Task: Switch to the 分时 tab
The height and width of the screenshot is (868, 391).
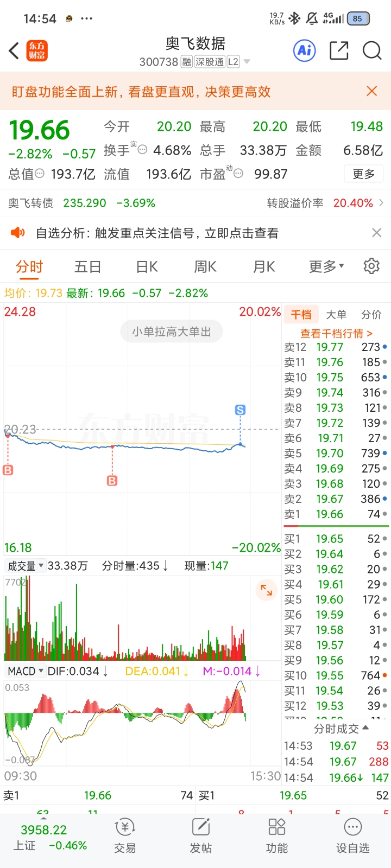Action: 29,266
